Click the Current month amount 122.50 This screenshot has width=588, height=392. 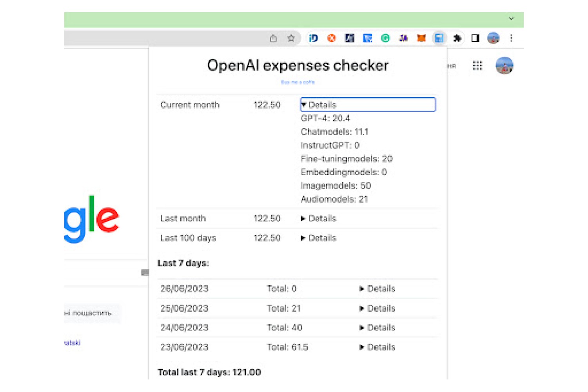[267, 105]
